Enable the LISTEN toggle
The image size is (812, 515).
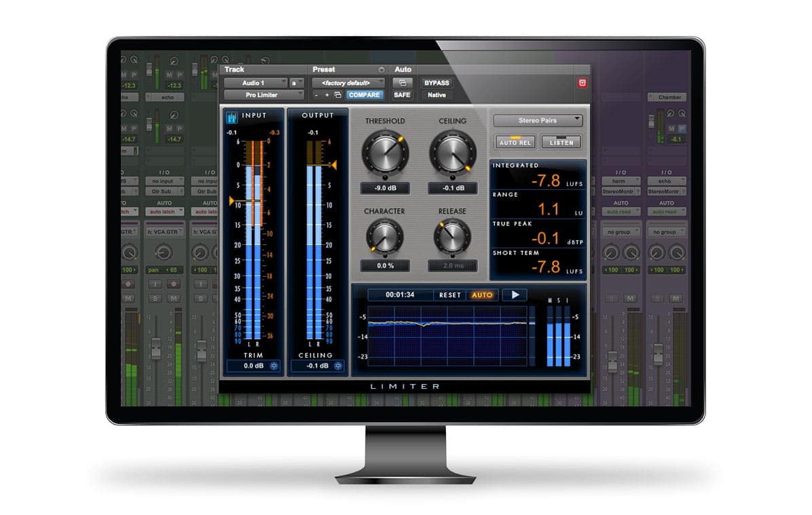561,142
